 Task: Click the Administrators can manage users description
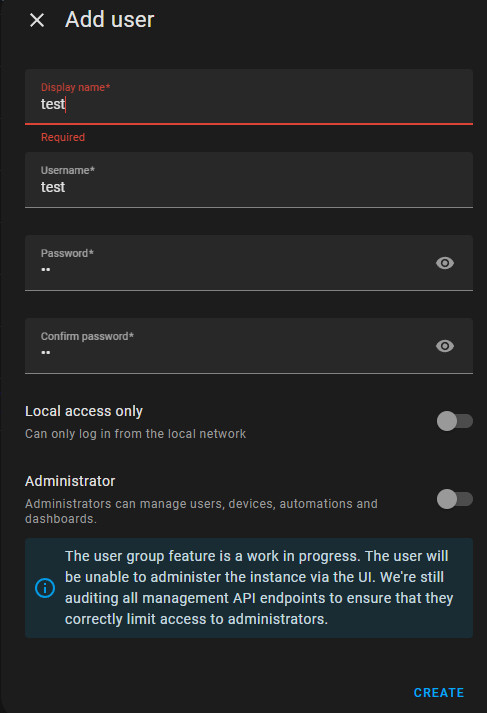point(201,511)
